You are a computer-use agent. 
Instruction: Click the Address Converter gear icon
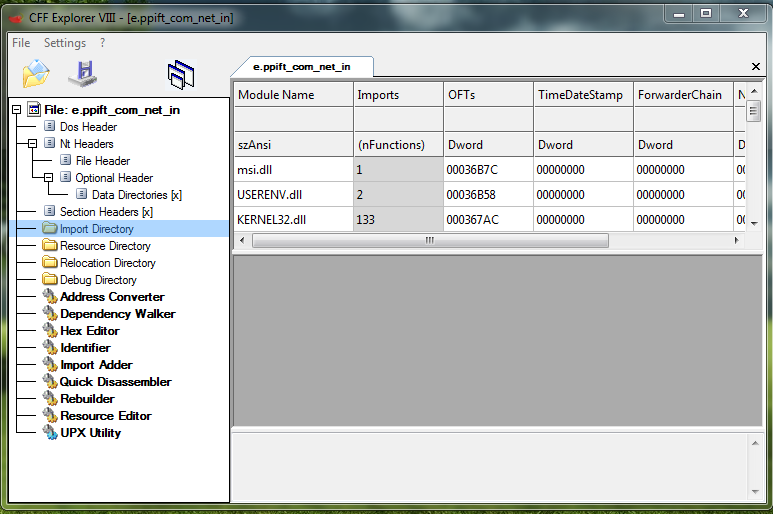tap(50, 297)
